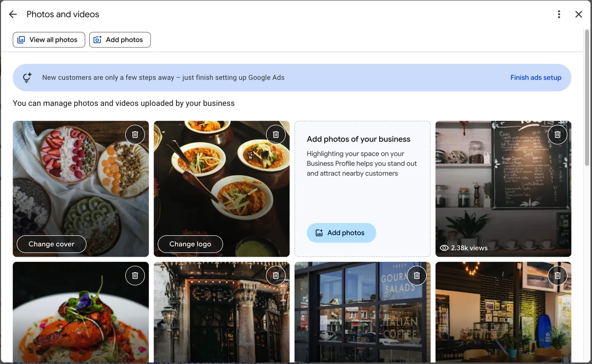Open the chalkboard cafe photo thumbnail

pyautogui.click(x=503, y=189)
